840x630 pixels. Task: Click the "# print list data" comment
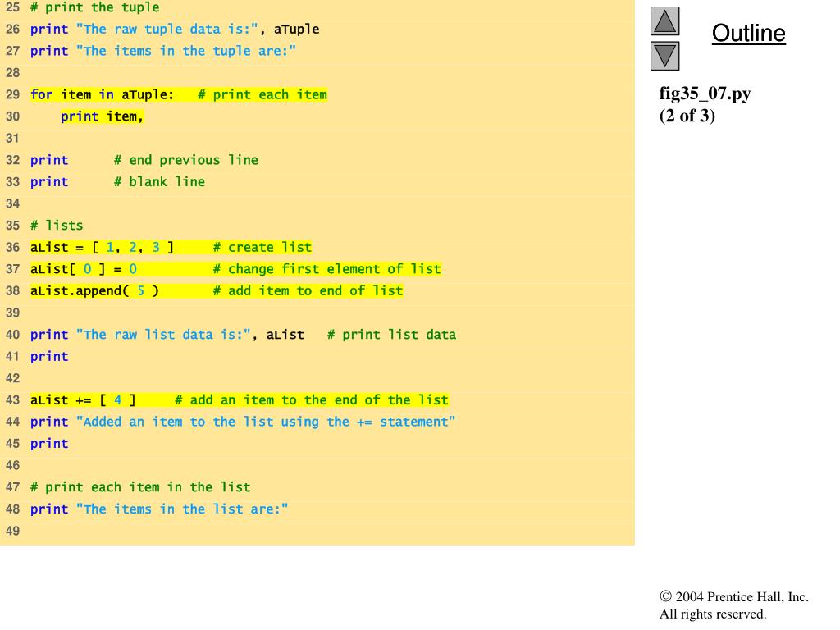(391, 335)
